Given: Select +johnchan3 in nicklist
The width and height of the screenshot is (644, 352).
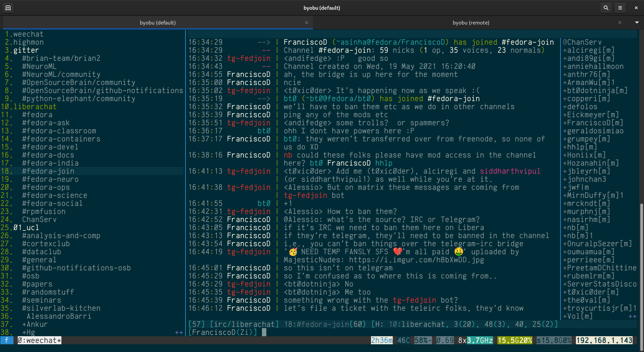Looking at the screenshot, I should point(585,179).
